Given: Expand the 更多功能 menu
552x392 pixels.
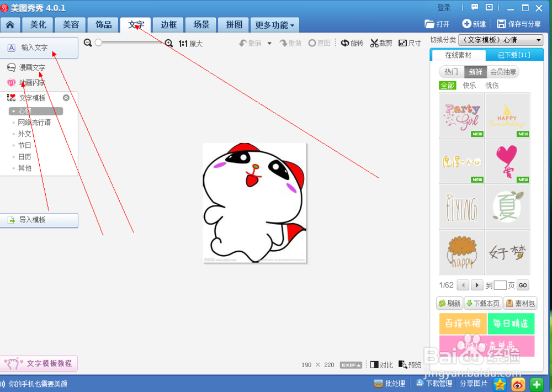Looking at the screenshot, I should tap(275, 24).
